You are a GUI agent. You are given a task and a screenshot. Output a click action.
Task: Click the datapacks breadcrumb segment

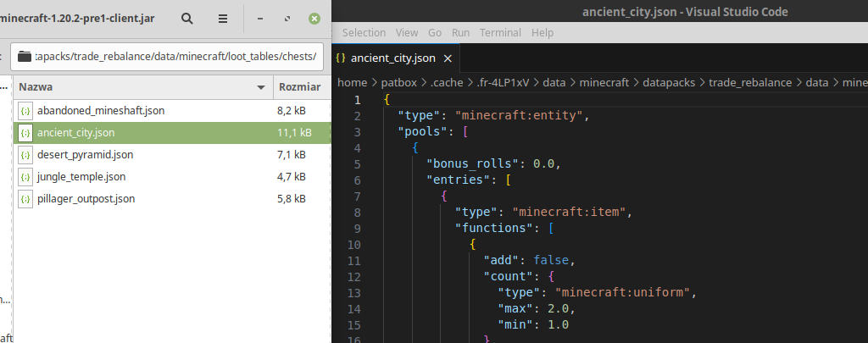pyautogui.click(x=667, y=82)
